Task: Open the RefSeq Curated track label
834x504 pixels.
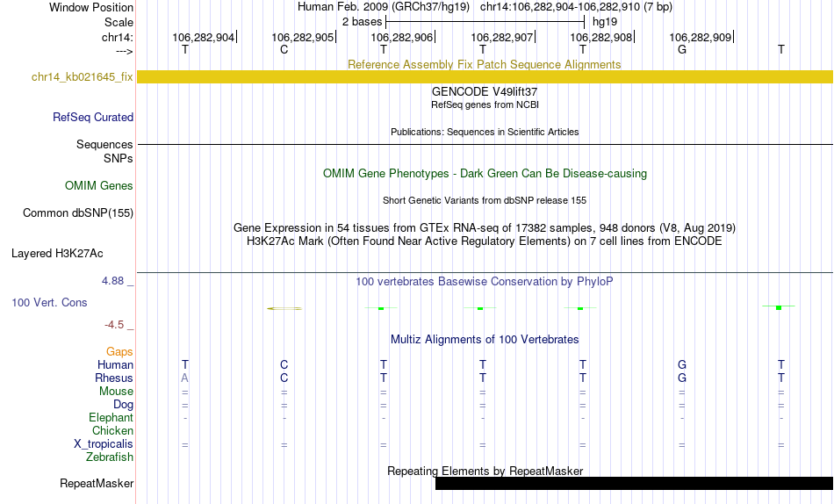Action: [x=93, y=117]
